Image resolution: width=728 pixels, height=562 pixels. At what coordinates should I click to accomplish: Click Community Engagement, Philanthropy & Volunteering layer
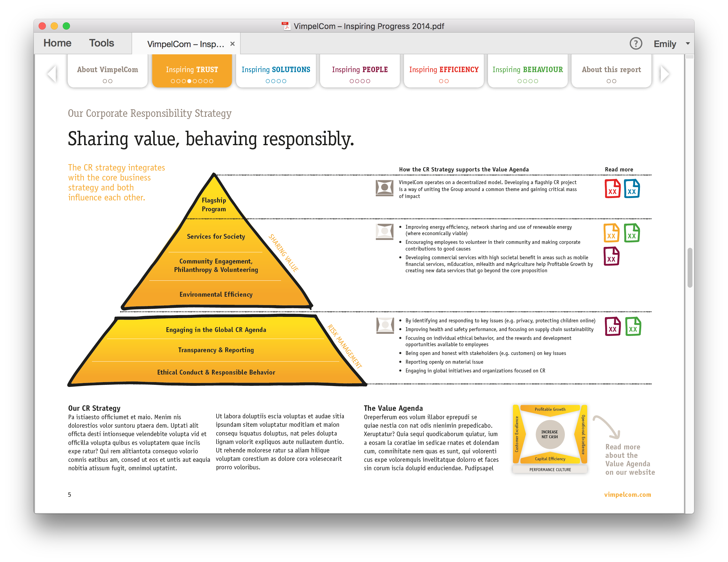pyautogui.click(x=216, y=266)
